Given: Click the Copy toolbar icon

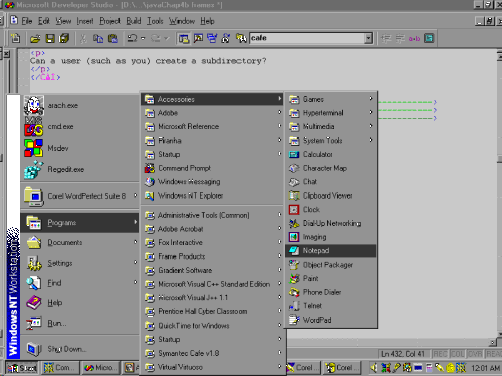Looking at the screenshot, I should (x=98, y=38).
